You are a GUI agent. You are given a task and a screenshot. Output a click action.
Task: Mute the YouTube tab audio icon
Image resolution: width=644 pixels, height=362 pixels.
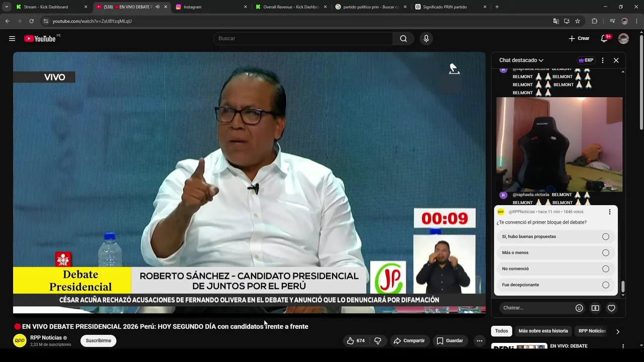tap(157, 7)
